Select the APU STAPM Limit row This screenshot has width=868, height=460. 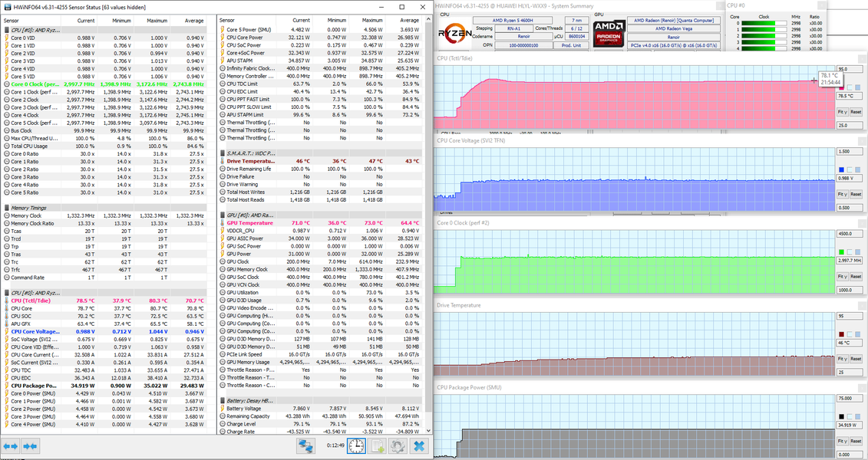[321, 115]
